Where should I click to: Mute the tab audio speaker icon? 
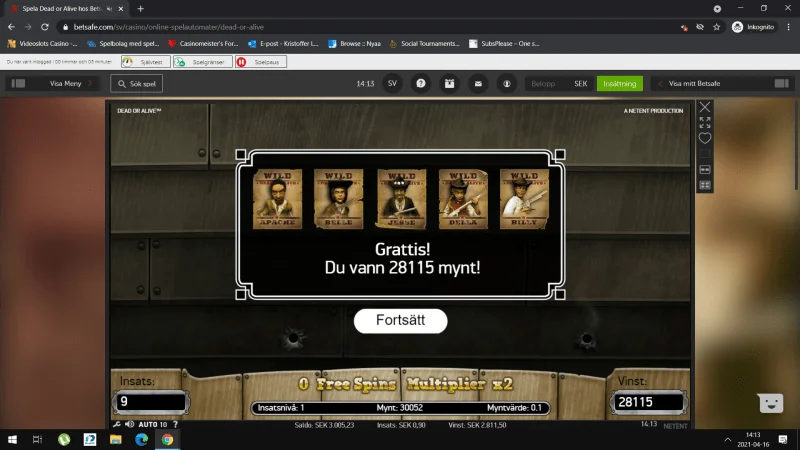pyautogui.click(x=109, y=9)
